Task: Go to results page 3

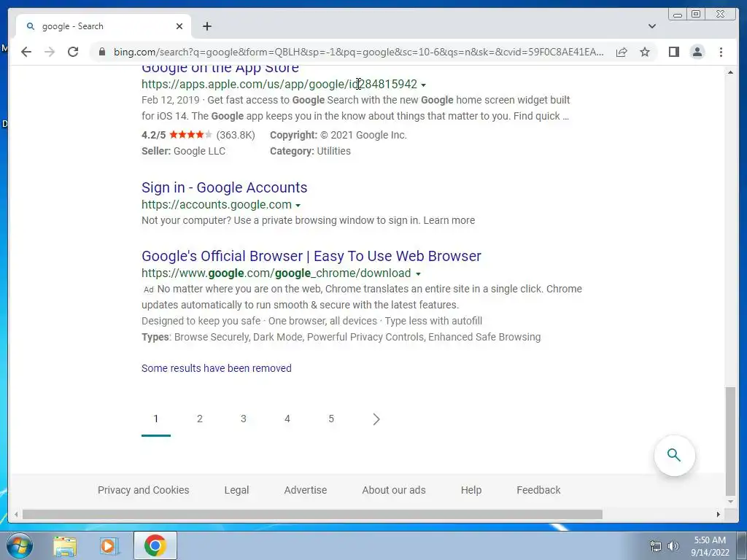Action: (244, 419)
